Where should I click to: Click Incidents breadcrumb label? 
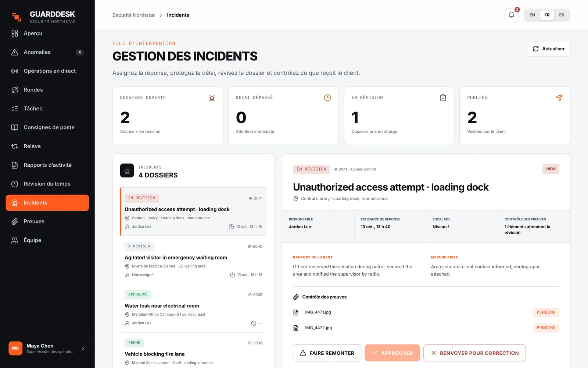[178, 15]
